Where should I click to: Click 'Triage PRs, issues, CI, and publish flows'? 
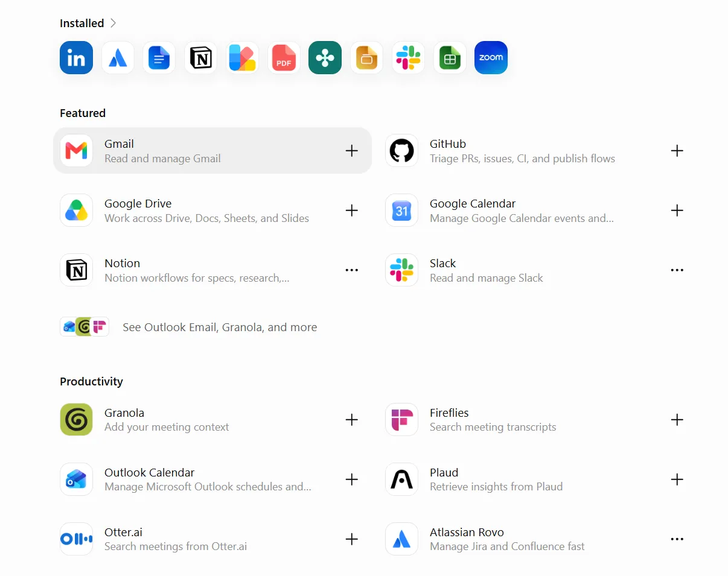pos(522,159)
